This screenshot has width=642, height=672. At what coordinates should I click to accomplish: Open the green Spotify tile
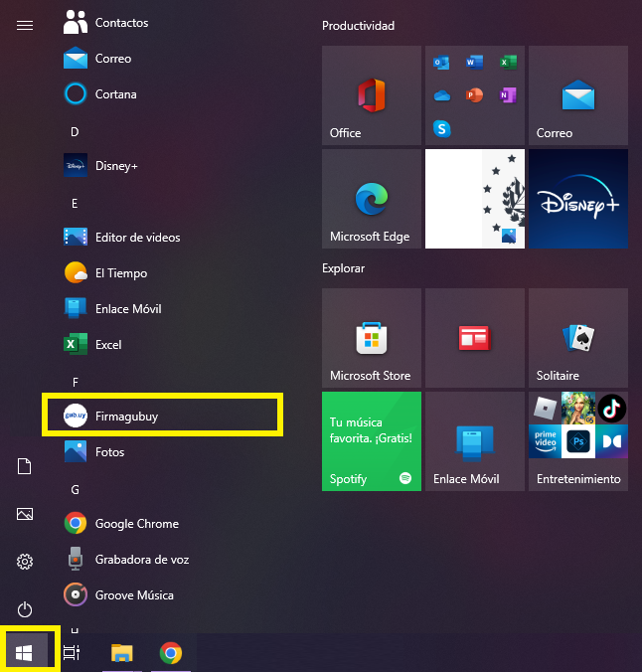(x=372, y=441)
